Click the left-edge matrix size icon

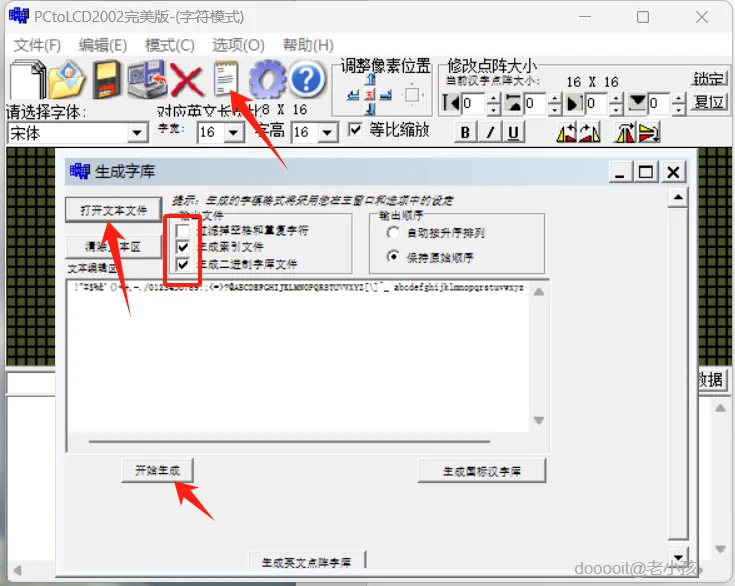(451, 103)
